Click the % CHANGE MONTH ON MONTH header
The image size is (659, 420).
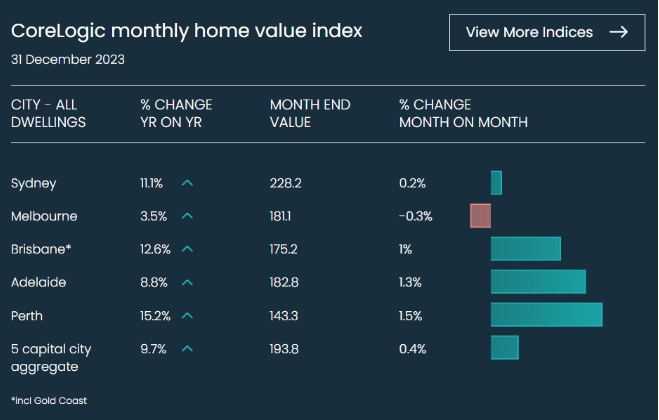click(463, 113)
